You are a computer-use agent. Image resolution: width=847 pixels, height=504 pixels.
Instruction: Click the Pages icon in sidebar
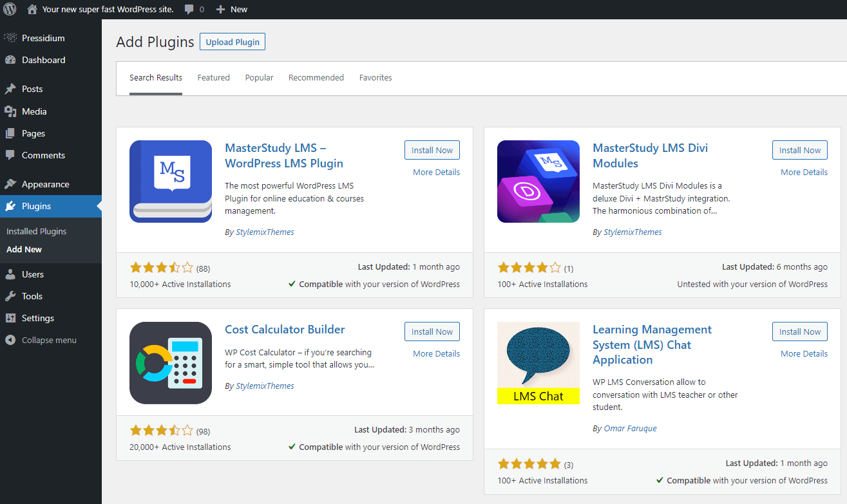[x=10, y=133]
